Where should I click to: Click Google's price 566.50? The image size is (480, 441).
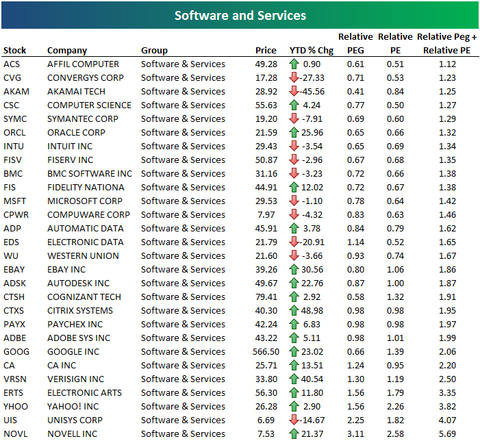click(x=266, y=351)
